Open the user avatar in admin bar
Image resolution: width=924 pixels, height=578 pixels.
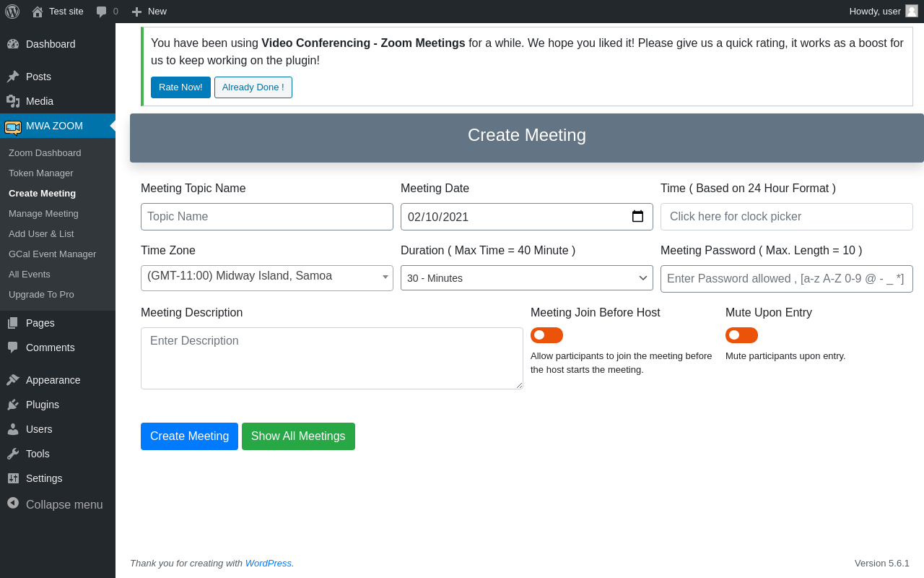[x=912, y=11]
